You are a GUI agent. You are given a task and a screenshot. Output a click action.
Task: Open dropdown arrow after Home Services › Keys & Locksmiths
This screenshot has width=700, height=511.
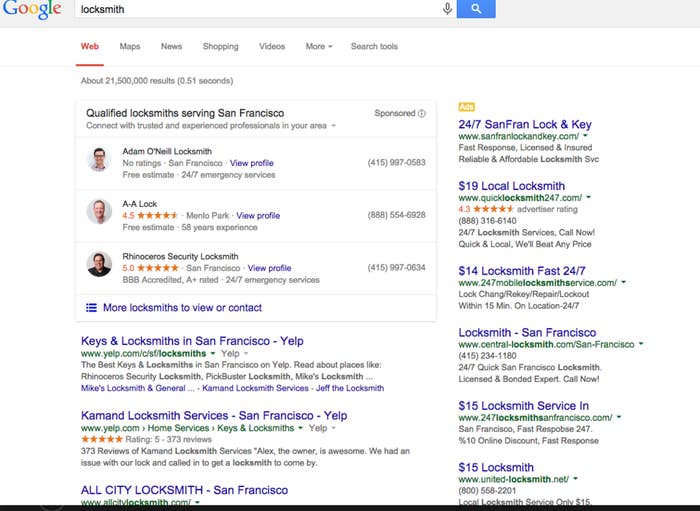click(x=300, y=428)
